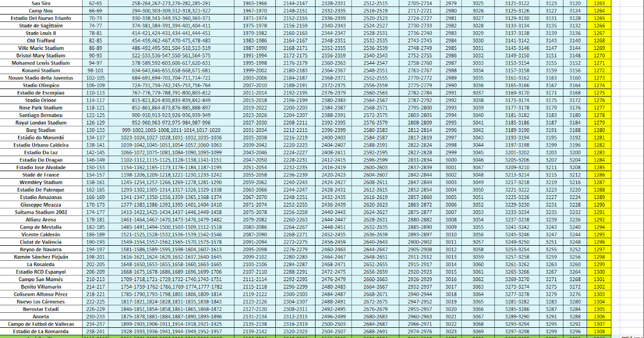Screen dimensions: 644x338
Task: Select the cell reading 258-264,267-273,276-282,285-291
Action: (171, 3)
